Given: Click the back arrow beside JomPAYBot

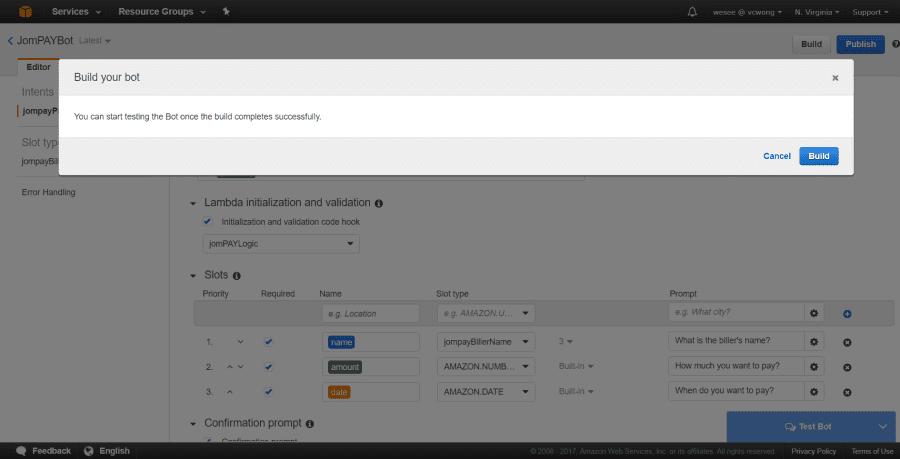Looking at the screenshot, I should click(10, 41).
